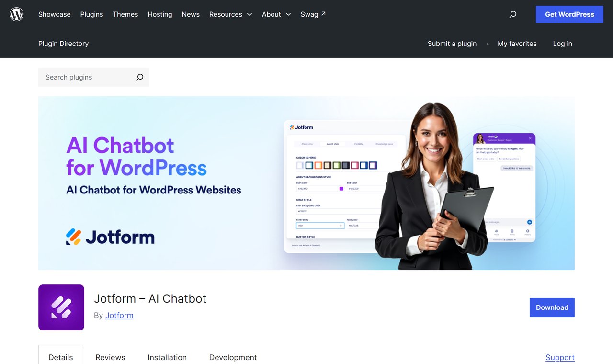Open the Swag external link
613x364 pixels.
click(313, 14)
